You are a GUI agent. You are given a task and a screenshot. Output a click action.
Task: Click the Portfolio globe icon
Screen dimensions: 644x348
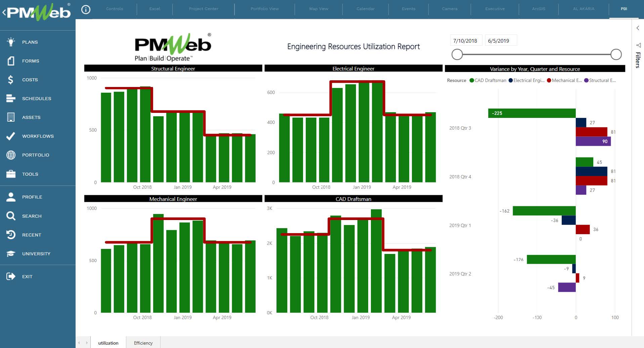point(11,155)
